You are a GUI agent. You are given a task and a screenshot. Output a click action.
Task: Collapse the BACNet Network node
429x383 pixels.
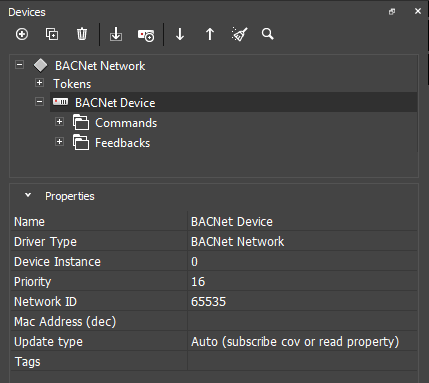point(20,64)
